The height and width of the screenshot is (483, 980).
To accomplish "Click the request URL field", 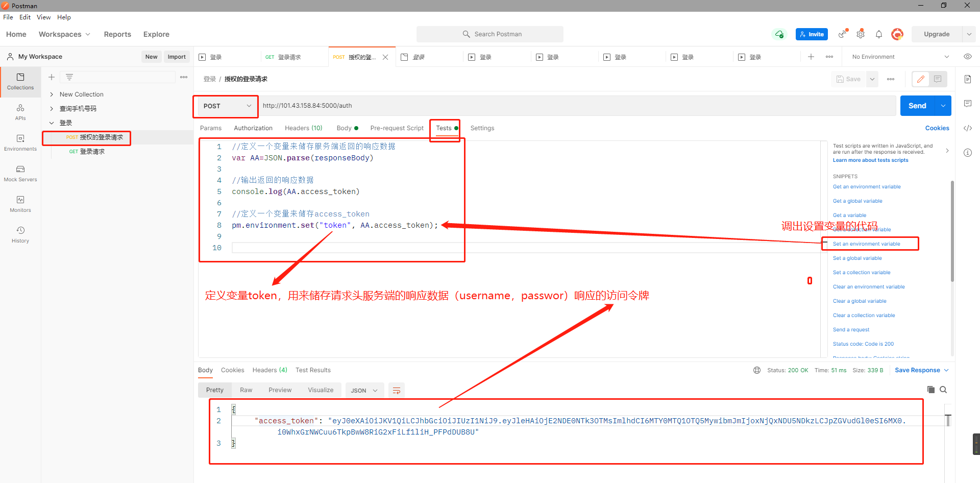I will (578, 106).
